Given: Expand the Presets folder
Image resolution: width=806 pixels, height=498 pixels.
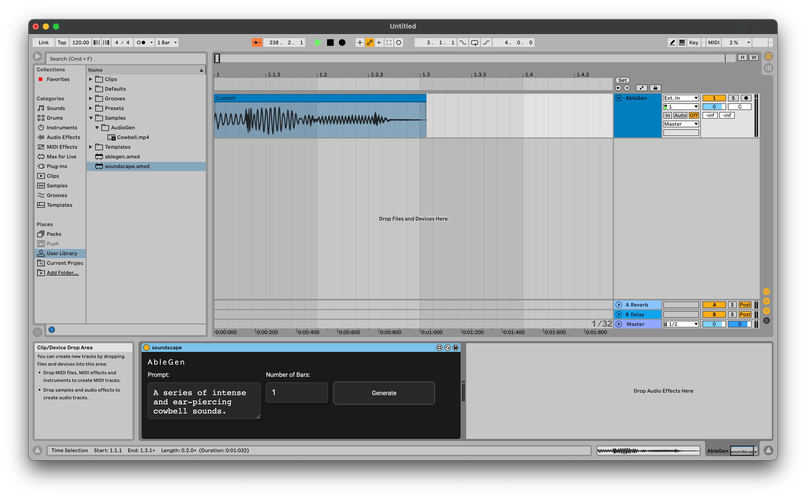Looking at the screenshot, I should click(x=90, y=108).
